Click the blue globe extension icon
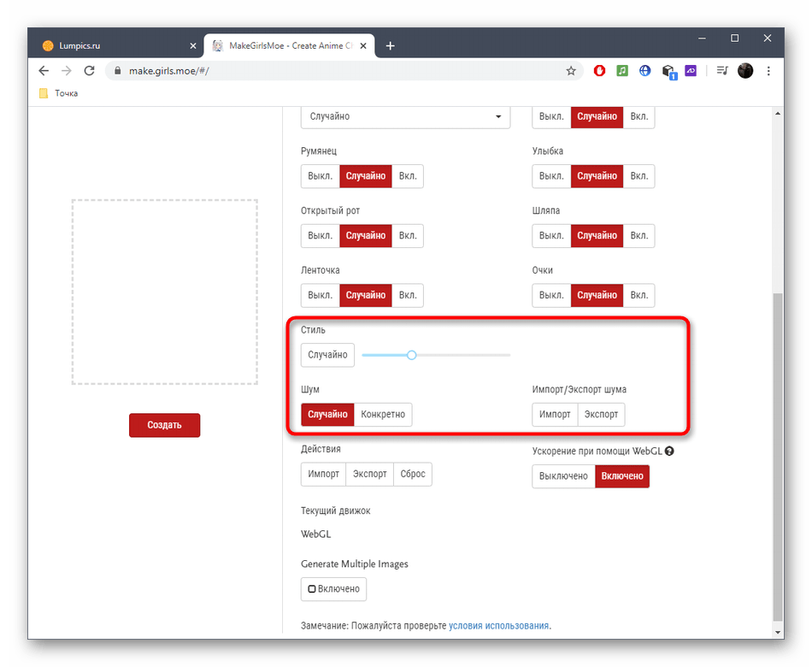 coord(645,71)
